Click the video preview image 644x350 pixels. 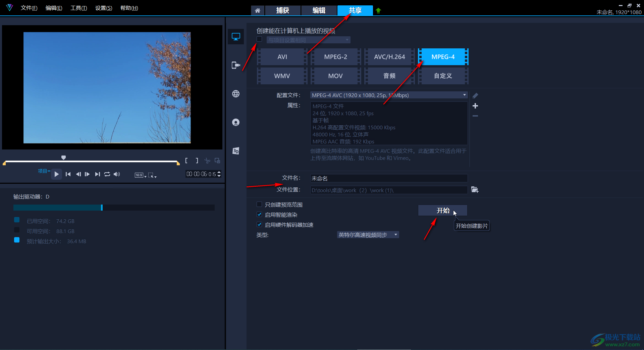click(x=107, y=88)
